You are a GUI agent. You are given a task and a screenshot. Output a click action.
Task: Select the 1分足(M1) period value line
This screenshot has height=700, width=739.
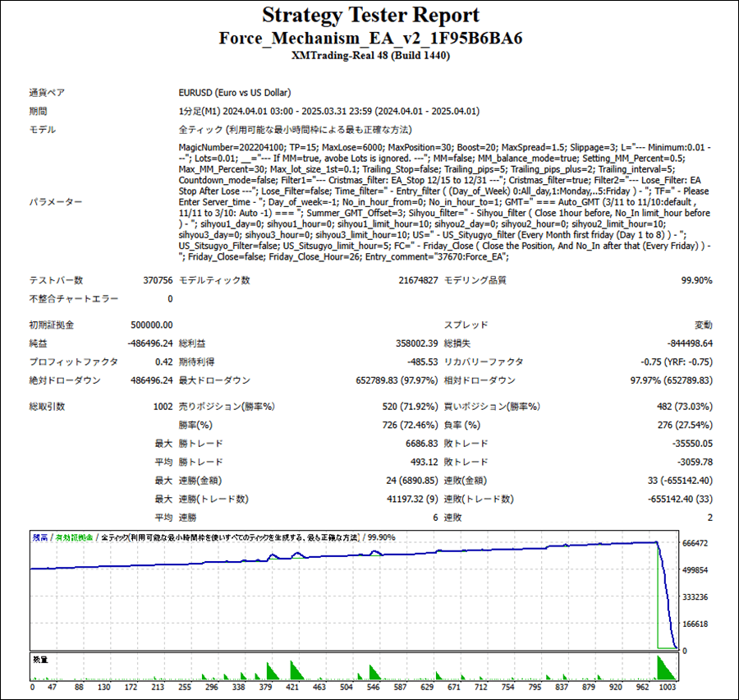[x=329, y=111]
